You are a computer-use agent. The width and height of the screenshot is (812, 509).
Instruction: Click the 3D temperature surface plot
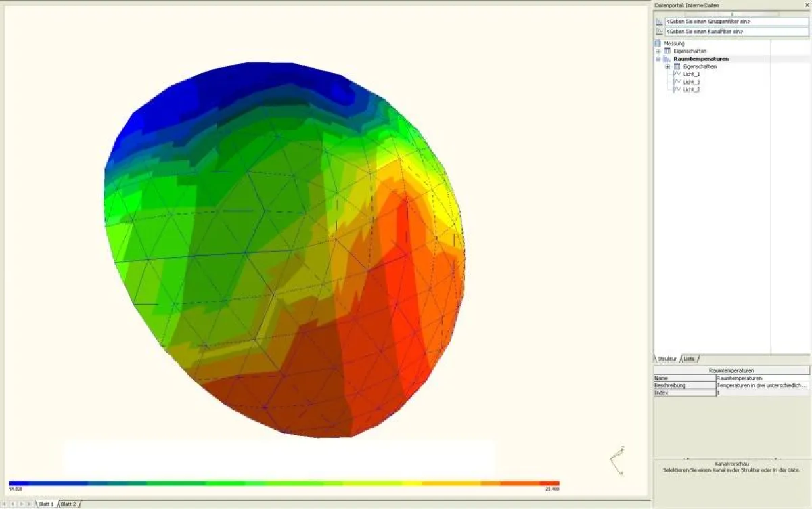[284, 250]
